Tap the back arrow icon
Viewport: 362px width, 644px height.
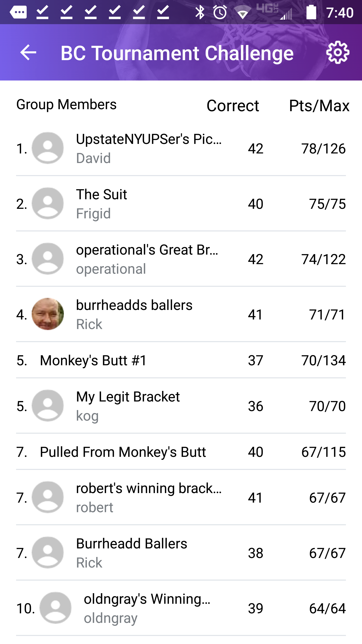pyautogui.click(x=28, y=53)
